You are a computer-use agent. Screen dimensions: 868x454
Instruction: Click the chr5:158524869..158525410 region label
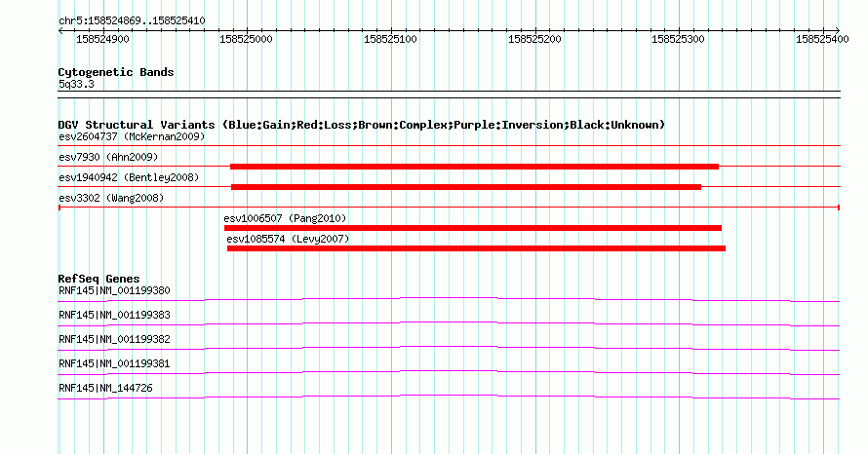coord(132,21)
